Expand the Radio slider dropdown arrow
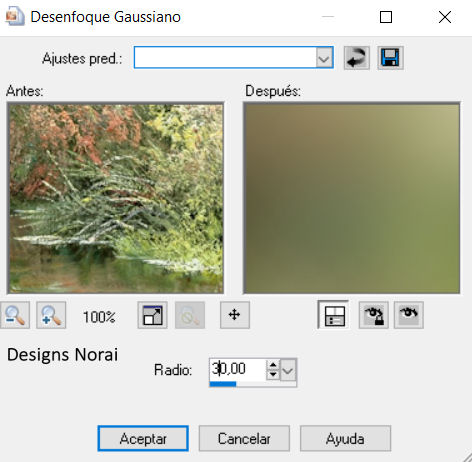 (288, 370)
